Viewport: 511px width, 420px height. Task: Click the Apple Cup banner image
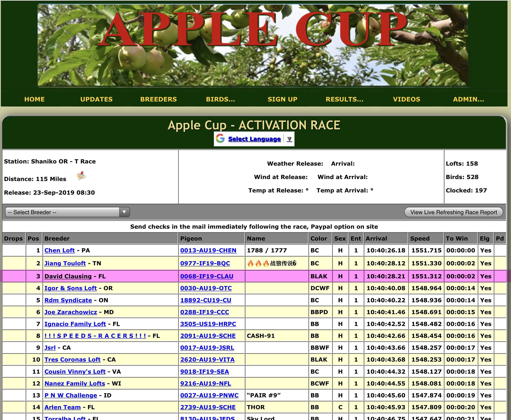coord(253,45)
